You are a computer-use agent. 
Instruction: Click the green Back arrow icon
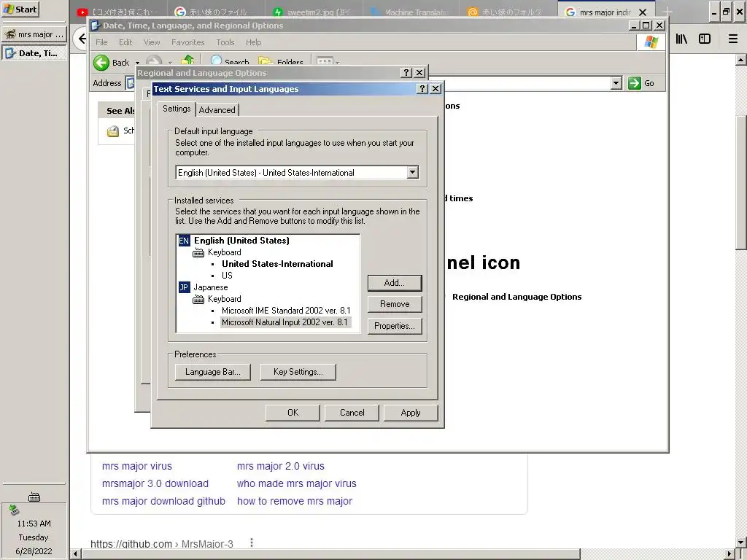click(x=101, y=63)
